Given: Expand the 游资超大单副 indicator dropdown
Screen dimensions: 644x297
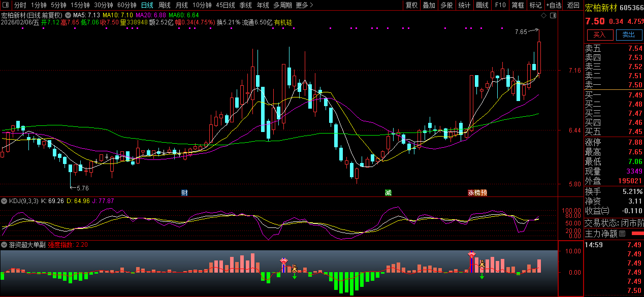Looking at the screenshot, I should click(4, 245).
